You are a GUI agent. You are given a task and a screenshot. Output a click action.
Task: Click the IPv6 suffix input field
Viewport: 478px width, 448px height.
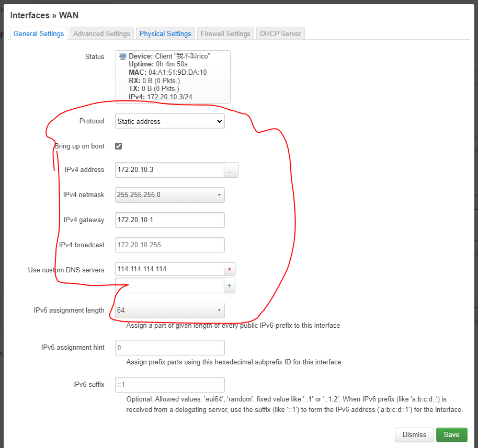170,385
